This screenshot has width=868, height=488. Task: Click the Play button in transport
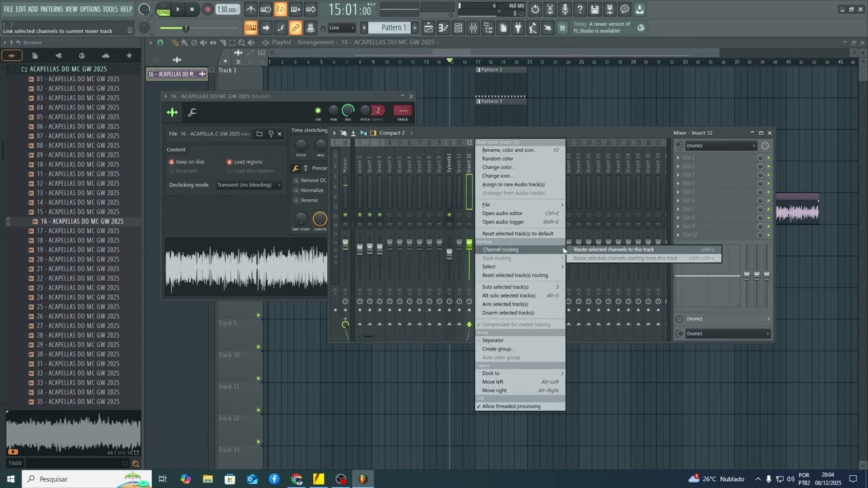coord(178,9)
